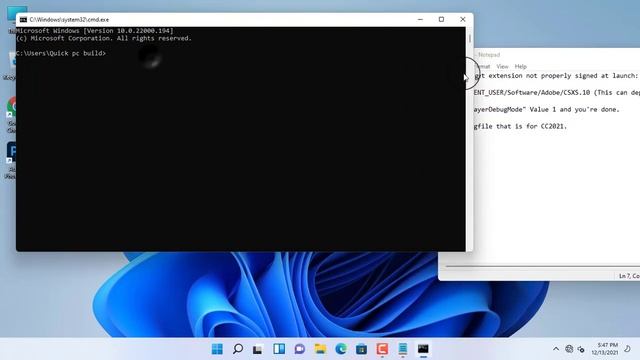Viewport: 640px width, 360px height.
Task: Open the Widgets panel icon
Action: 279,349
